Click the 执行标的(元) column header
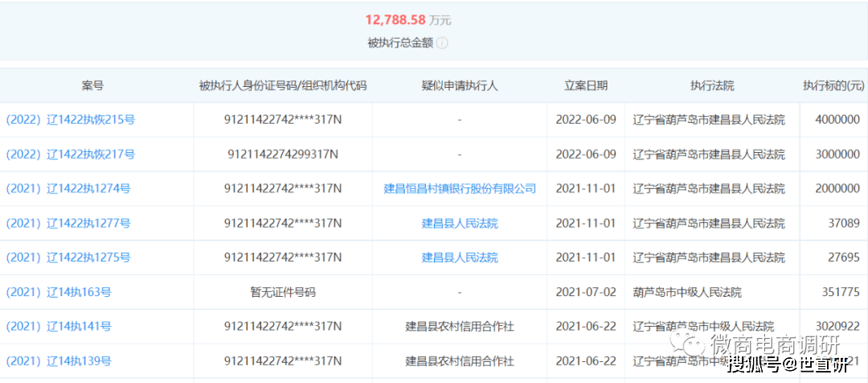This screenshot has height=383, width=868. (833, 85)
